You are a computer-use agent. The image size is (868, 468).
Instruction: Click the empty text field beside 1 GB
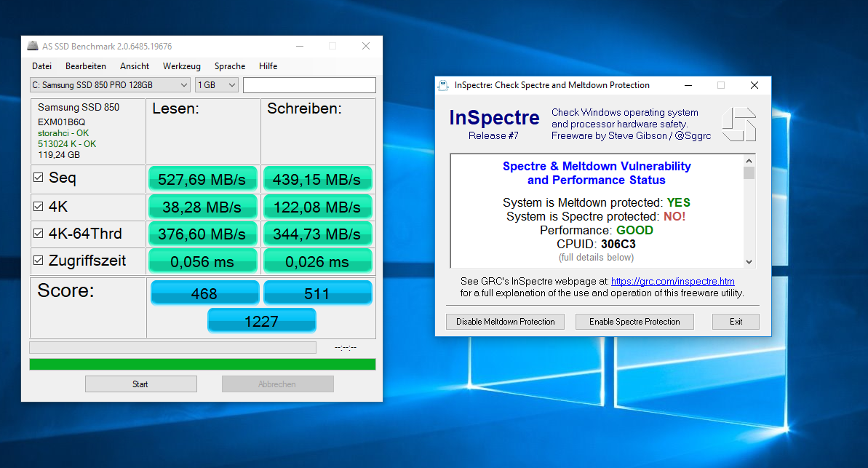(x=309, y=84)
